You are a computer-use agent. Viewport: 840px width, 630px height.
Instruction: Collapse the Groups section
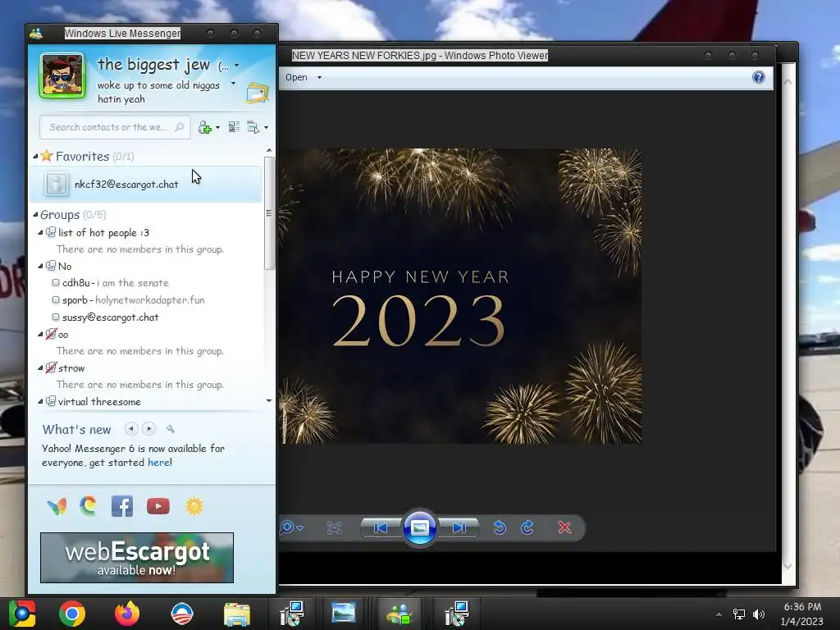35,215
